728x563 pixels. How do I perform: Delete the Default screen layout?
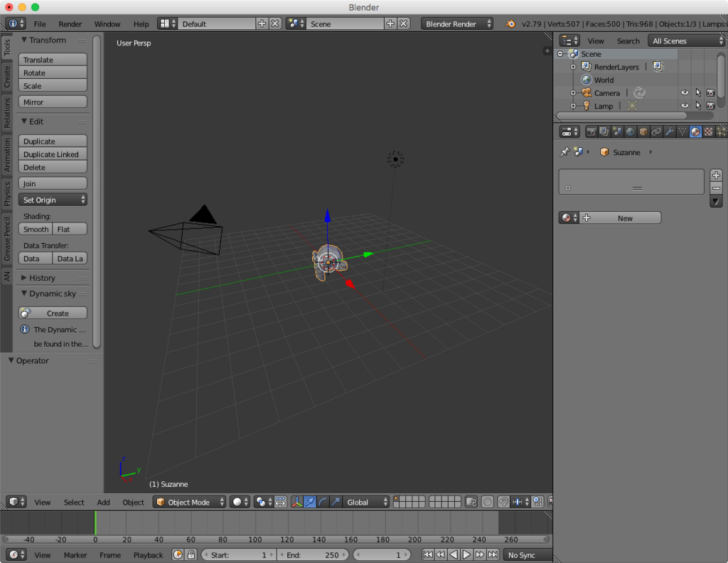[275, 23]
